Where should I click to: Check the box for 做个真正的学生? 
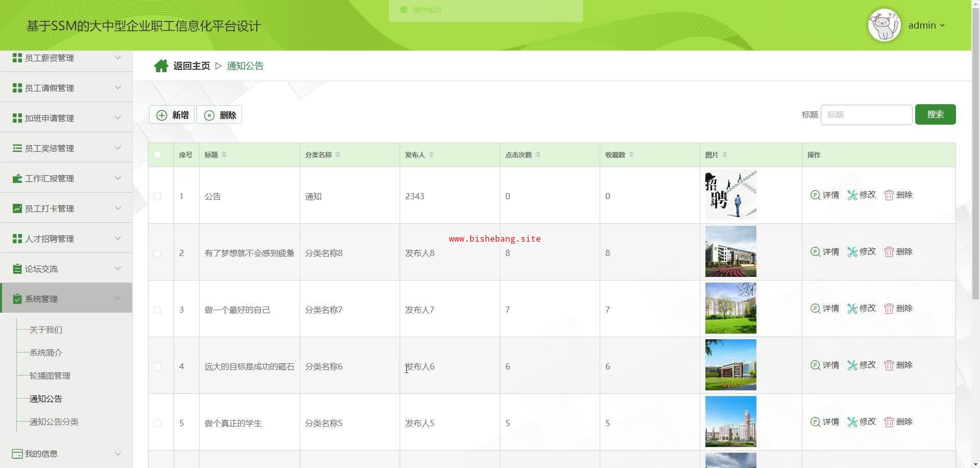click(x=157, y=424)
